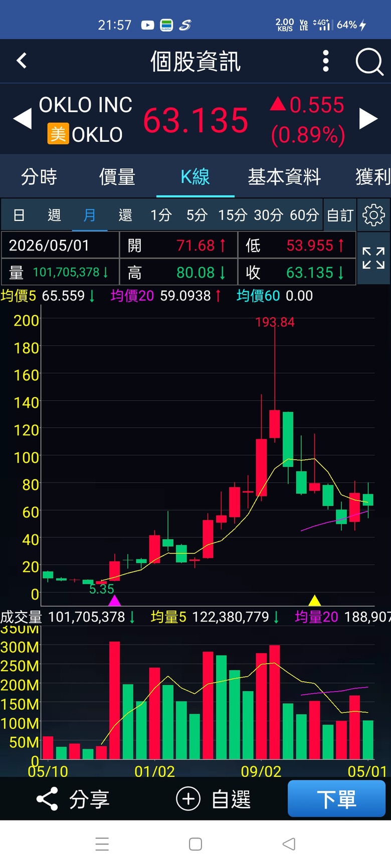The width and height of the screenshot is (391, 868).
Task: Tap the 2026/05/01 date cell
Action: point(60,245)
